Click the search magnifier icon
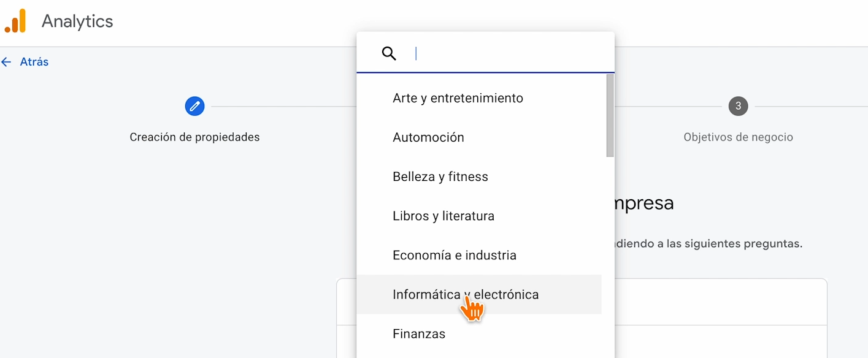 (x=389, y=53)
